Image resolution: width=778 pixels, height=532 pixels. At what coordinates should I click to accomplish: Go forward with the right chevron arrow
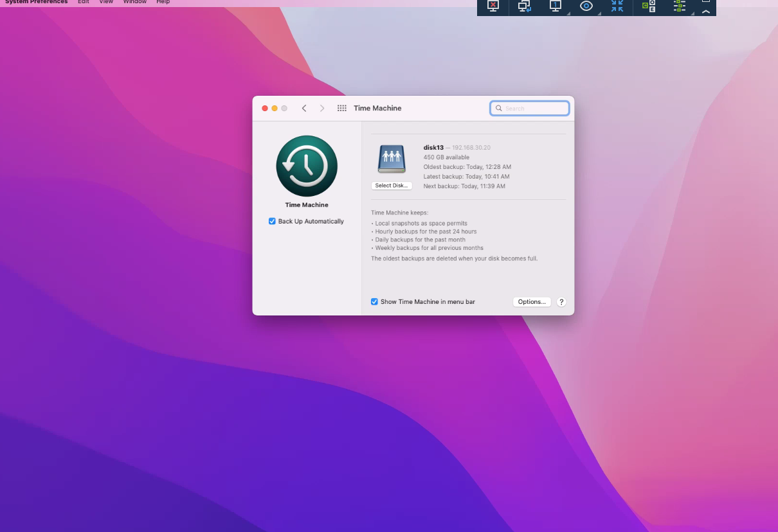(x=322, y=109)
